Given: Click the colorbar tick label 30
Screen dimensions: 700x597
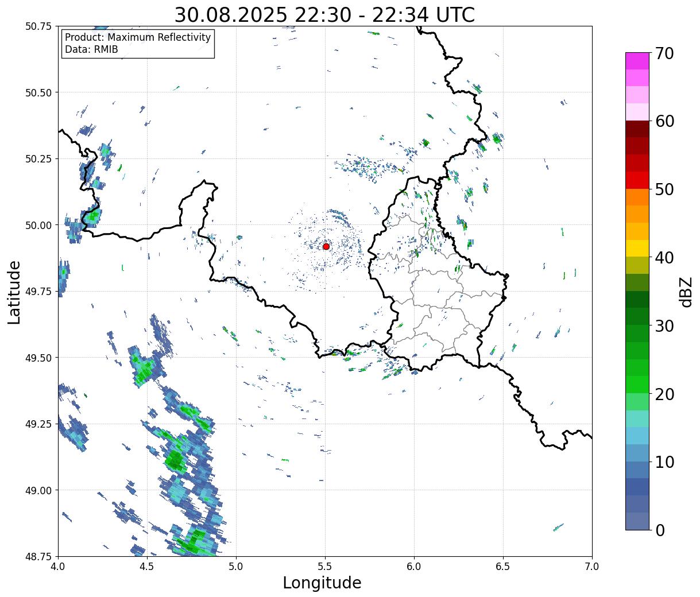Looking at the screenshot, I should click(664, 326).
